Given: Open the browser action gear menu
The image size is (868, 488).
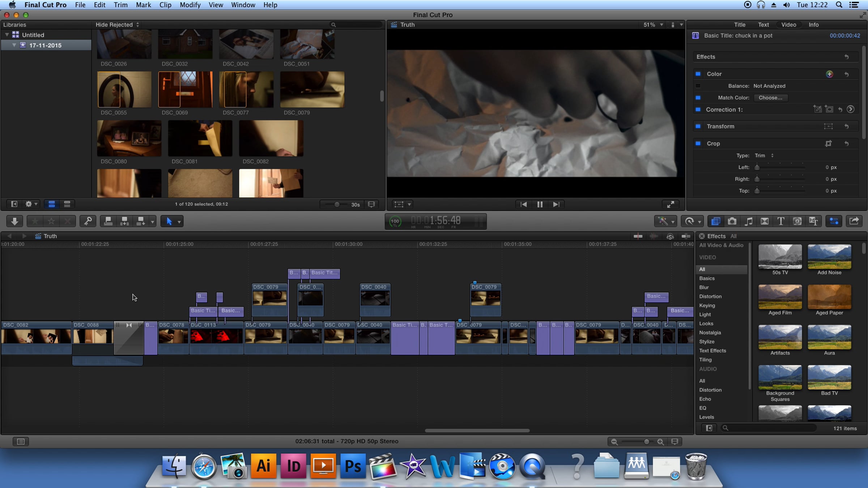Looking at the screenshot, I should coord(31,204).
